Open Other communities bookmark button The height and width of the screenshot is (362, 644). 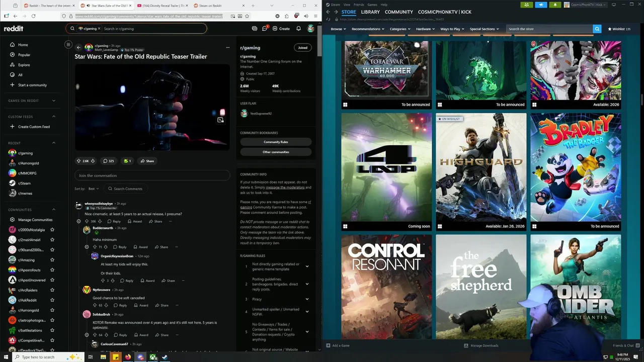click(276, 152)
